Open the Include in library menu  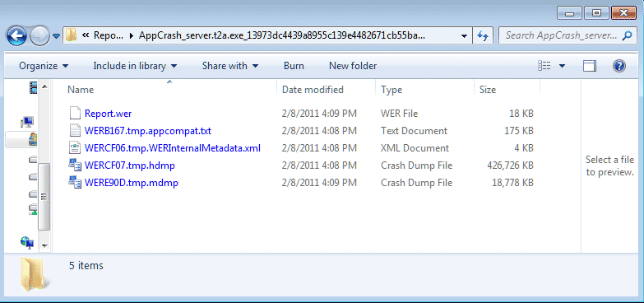[x=135, y=66]
